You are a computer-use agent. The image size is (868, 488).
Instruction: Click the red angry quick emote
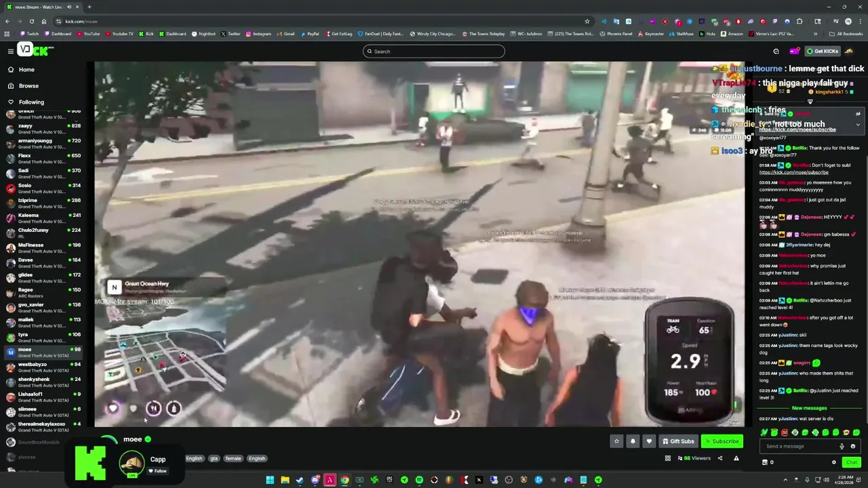point(785,432)
